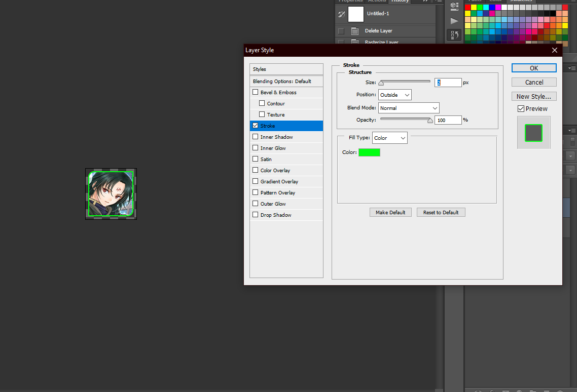Enable the Bevel & Emboss checkbox
This screenshot has height=392, width=577.
pos(256,92)
